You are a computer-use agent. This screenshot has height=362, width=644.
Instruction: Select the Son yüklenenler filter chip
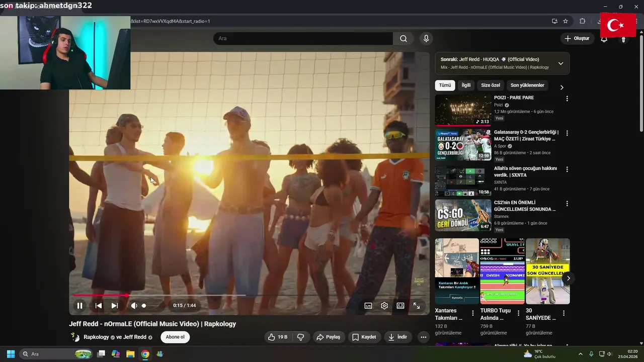click(x=527, y=85)
